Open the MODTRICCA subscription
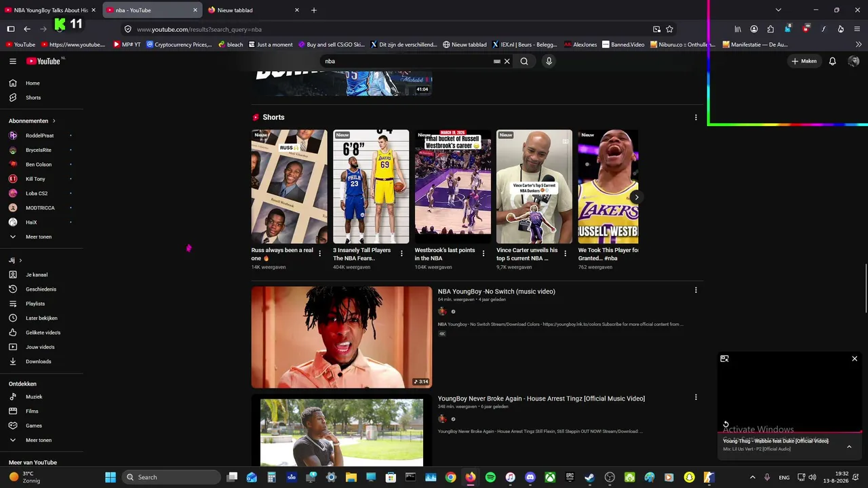868x488 pixels. pos(41,208)
